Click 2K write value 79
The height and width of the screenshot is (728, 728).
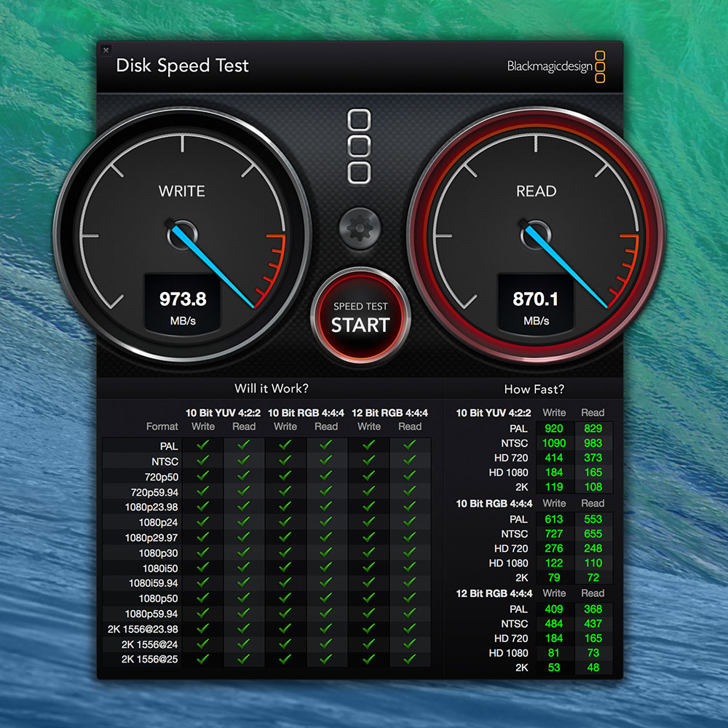(x=554, y=577)
